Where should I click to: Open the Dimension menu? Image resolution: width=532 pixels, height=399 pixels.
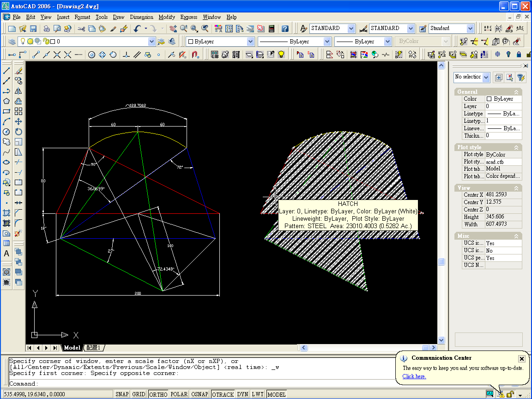coord(141,17)
